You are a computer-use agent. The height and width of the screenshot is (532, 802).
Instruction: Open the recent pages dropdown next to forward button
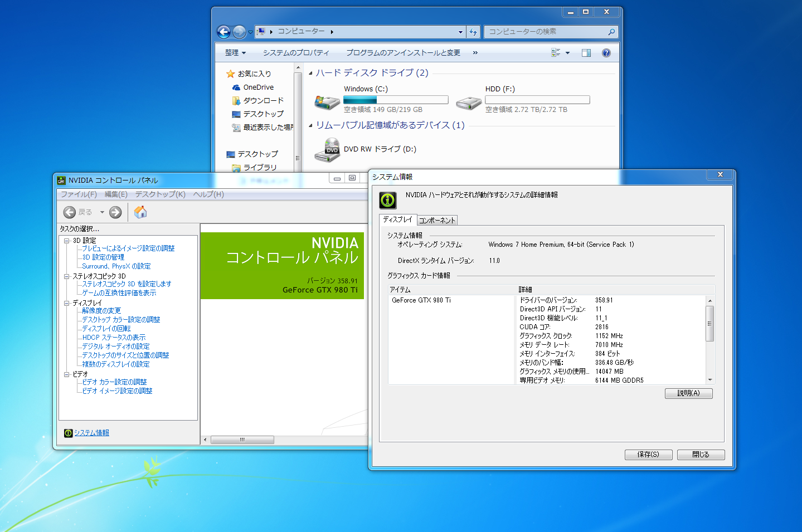coord(250,32)
